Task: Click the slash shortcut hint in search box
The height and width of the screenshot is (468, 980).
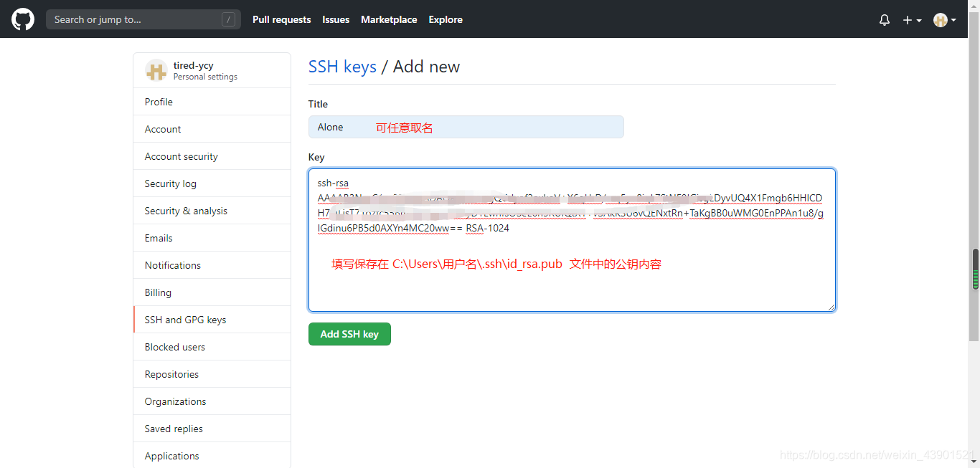Action: click(229, 19)
